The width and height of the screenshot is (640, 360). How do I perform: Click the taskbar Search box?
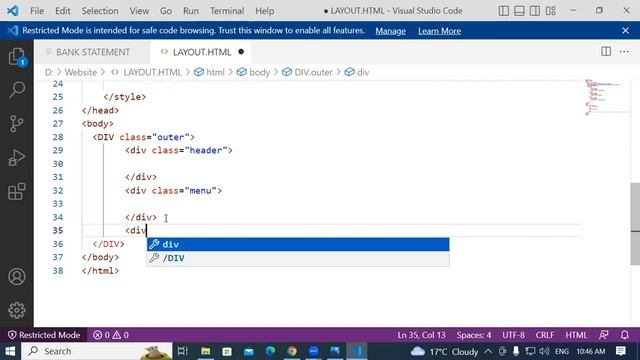pos(97,351)
